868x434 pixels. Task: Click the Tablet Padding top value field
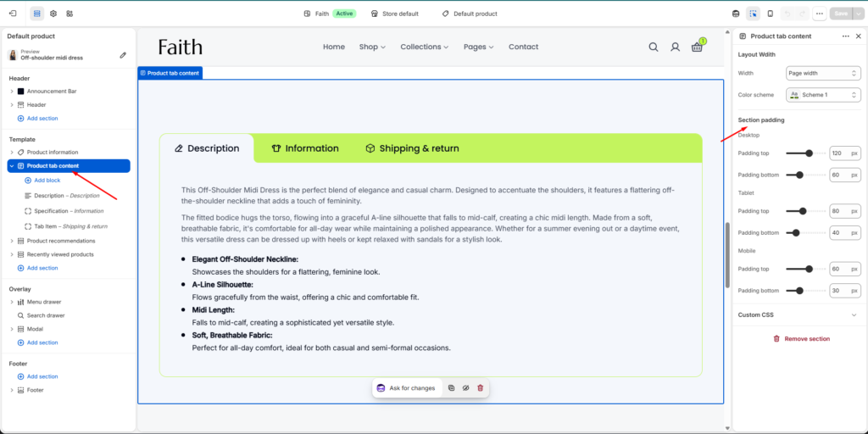point(845,211)
